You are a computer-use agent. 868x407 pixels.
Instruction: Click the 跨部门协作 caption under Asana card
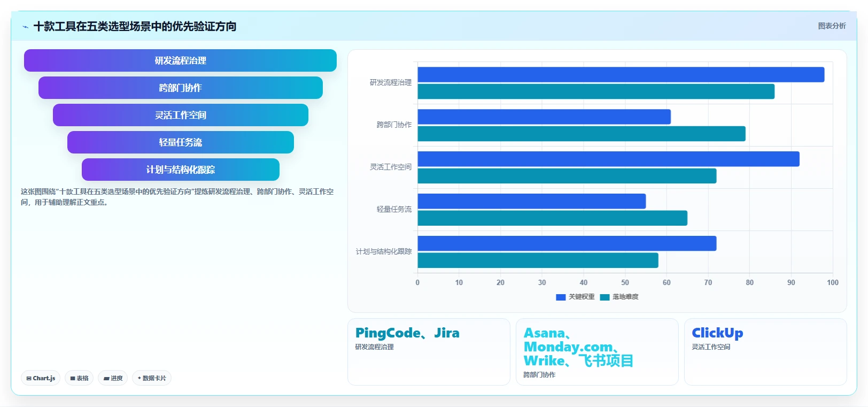tap(539, 375)
